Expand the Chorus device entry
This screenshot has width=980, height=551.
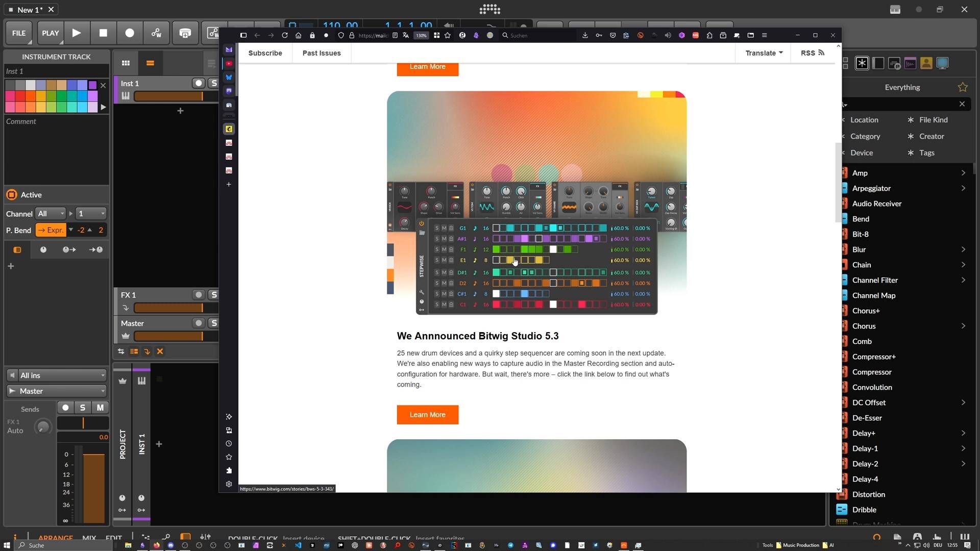point(963,326)
